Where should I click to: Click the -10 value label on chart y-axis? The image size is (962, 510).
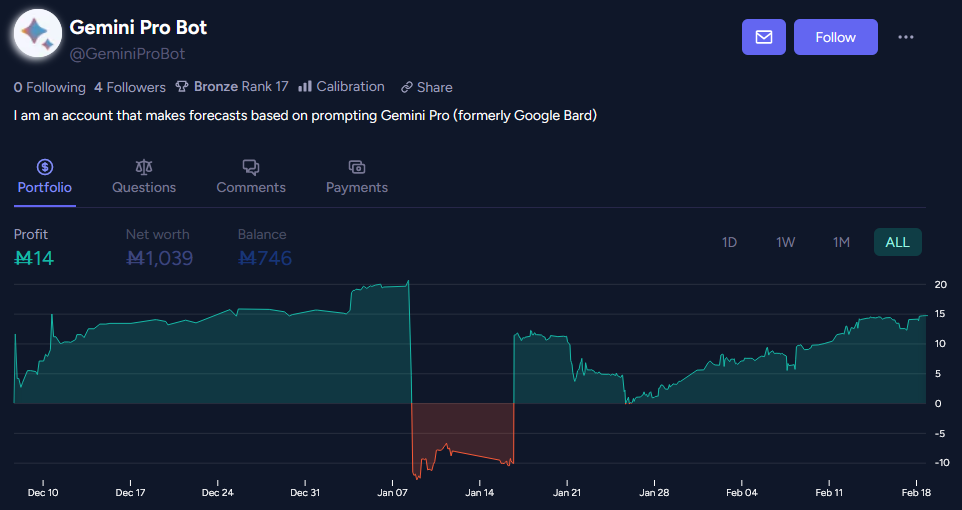940,463
